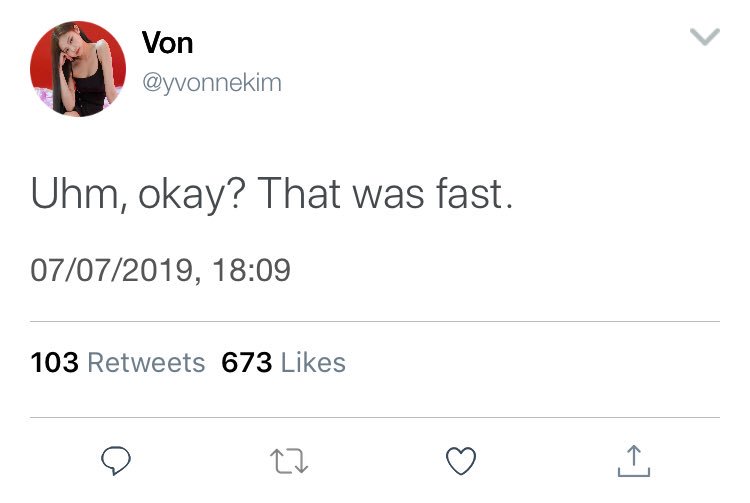
Task: Open the share tweet upload icon
Action: click(634, 461)
